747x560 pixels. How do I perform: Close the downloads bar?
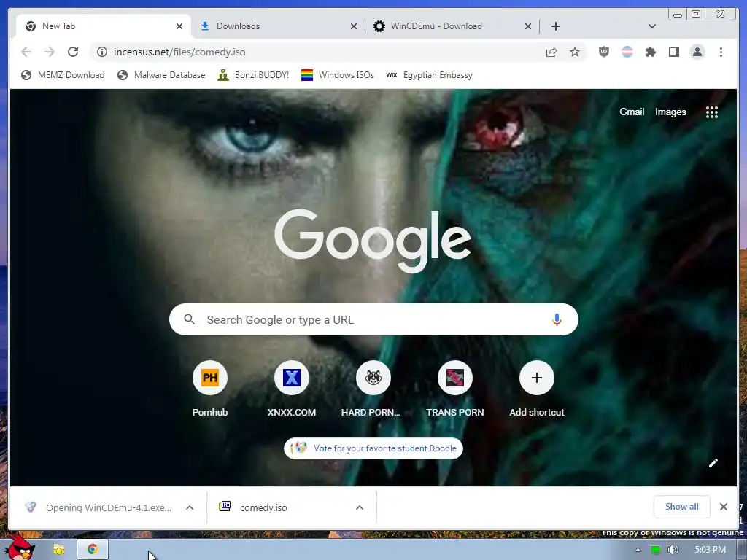(723, 507)
